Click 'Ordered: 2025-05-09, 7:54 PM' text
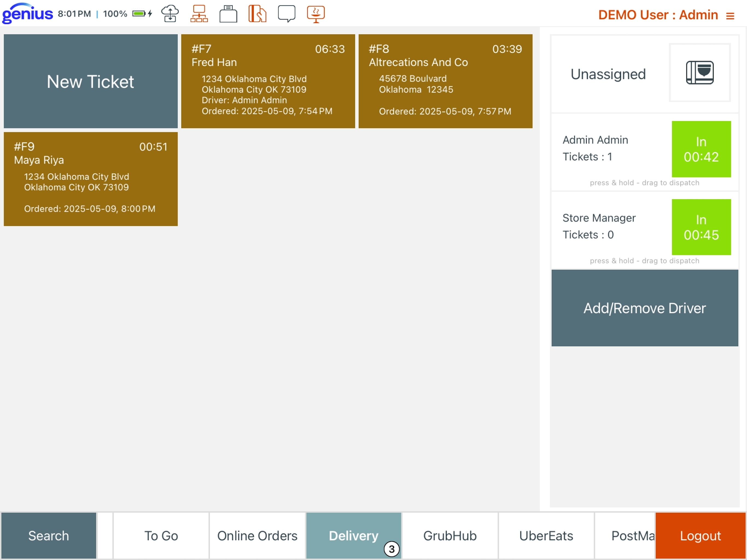Screen dimensions: 747x560 click(x=267, y=111)
